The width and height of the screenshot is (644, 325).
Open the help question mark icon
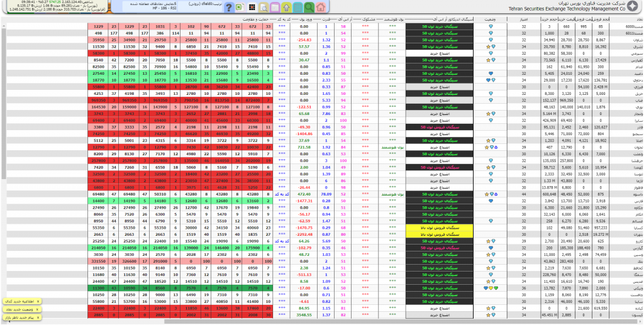click(229, 7)
